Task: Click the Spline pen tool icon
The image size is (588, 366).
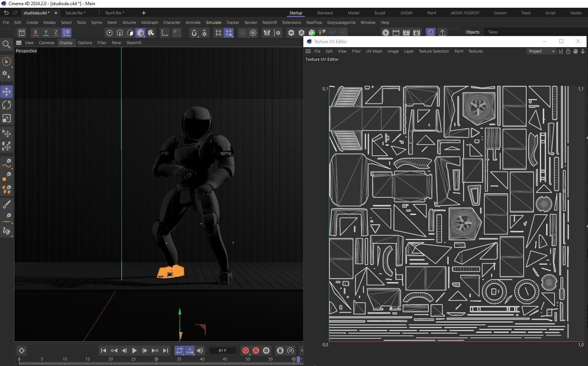Action: click(7, 162)
